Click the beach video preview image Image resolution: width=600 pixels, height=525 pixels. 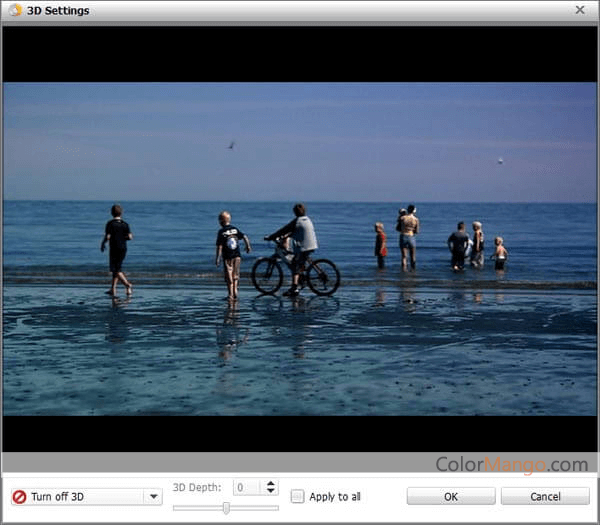click(x=300, y=248)
